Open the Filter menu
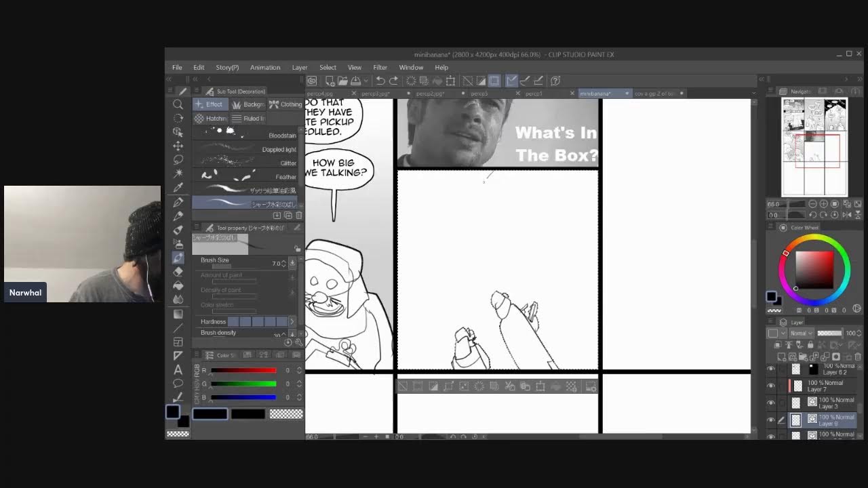Viewport: 868px width, 488px height. pyautogui.click(x=380, y=68)
